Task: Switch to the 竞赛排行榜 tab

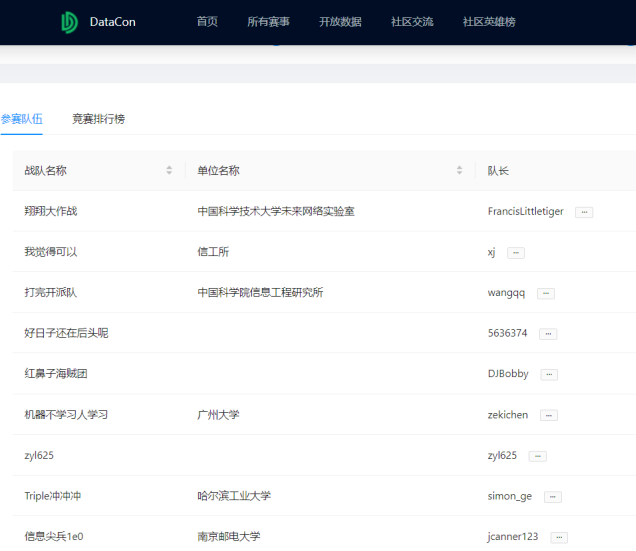Action: [x=99, y=119]
